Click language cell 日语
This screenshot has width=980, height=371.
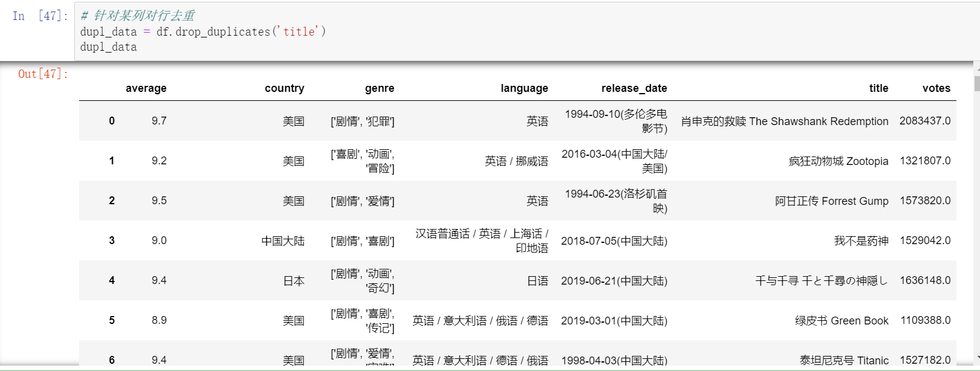[x=537, y=281]
